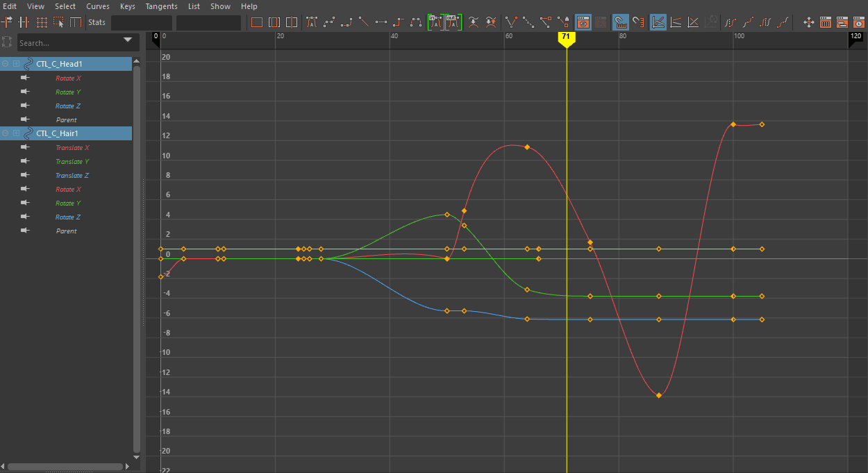Set Post-Infinity Cycle with Offset
868x473 pixels.
pos(783,22)
